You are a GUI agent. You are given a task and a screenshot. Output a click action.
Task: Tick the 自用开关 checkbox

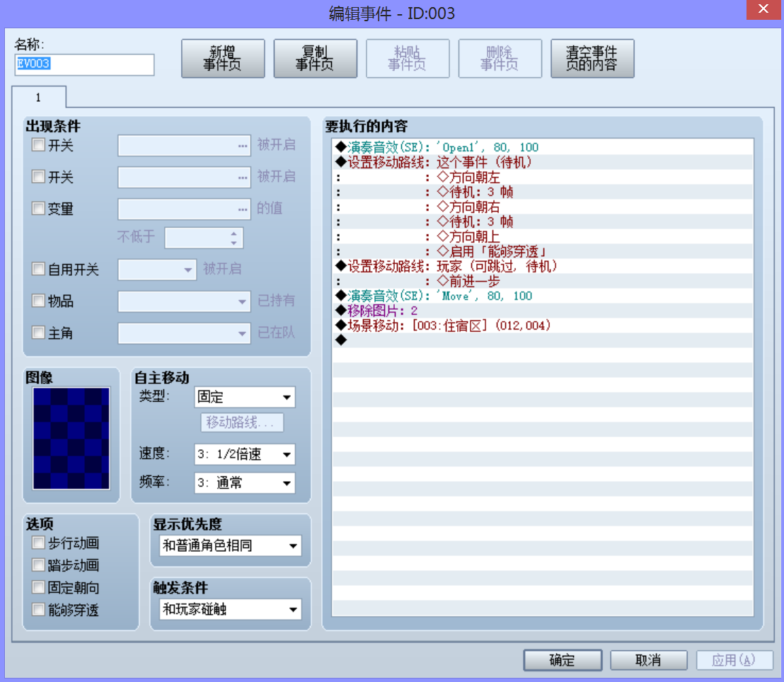pos(38,269)
